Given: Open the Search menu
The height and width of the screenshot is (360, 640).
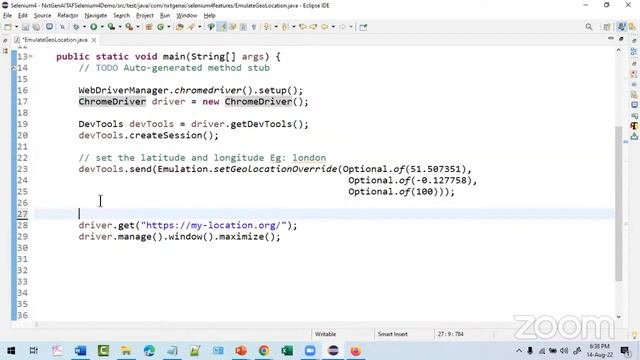Looking at the screenshot, I should (x=121, y=16).
